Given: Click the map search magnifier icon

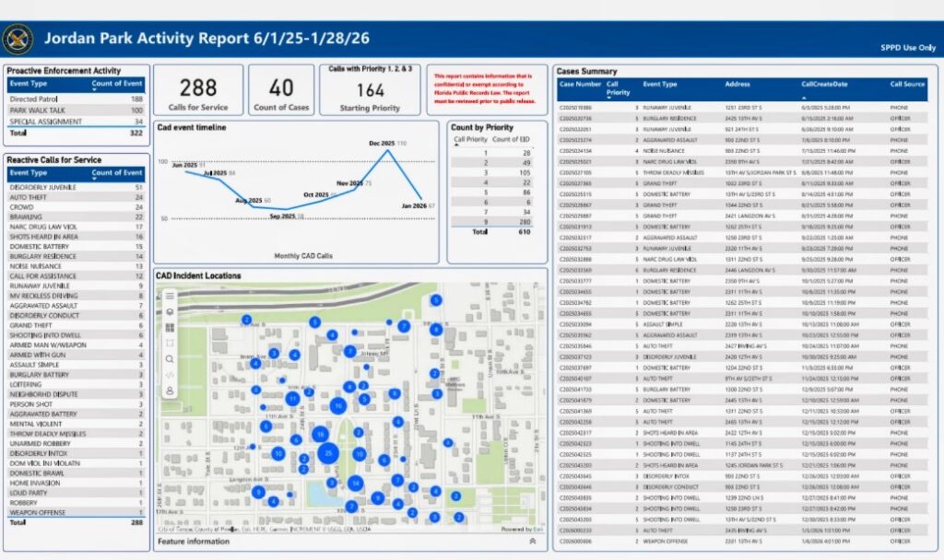Looking at the screenshot, I should 170,359.
